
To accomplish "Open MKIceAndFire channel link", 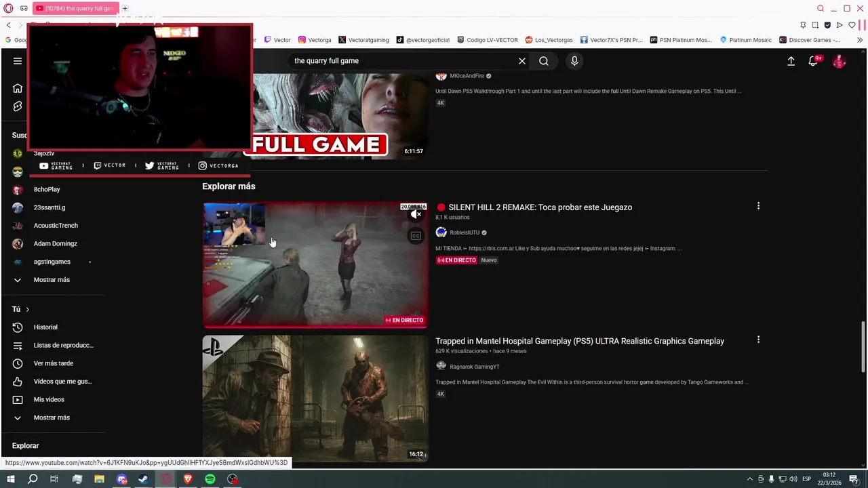I will pos(467,76).
